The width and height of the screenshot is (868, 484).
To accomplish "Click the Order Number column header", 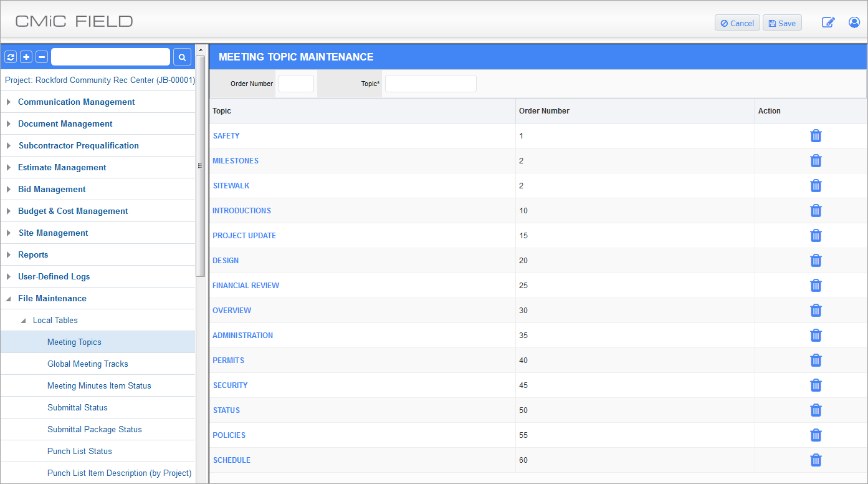I will tap(544, 111).
